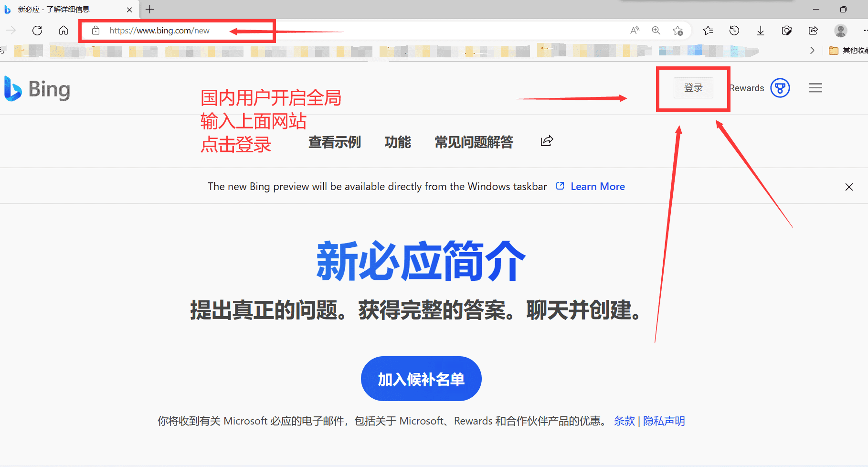Click the page share icon beside 常见问题解答
Screen dimensions: 868x467
click(547, 141)
